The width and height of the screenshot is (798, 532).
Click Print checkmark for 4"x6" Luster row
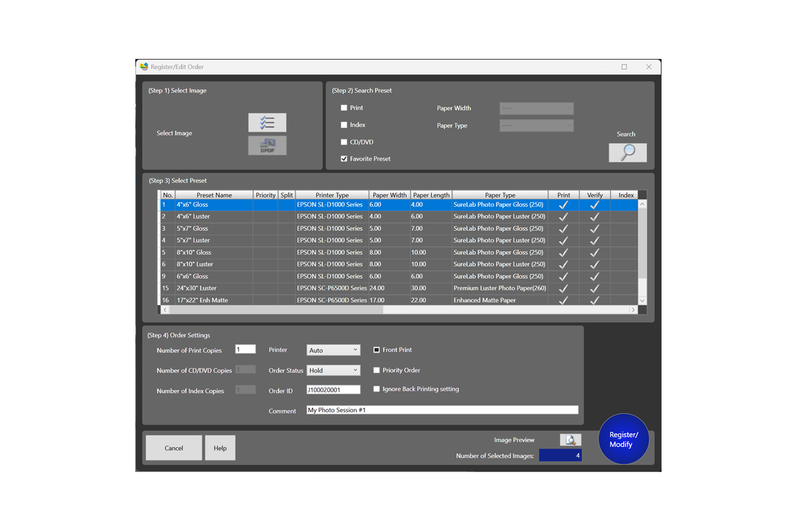coord(563,217)
